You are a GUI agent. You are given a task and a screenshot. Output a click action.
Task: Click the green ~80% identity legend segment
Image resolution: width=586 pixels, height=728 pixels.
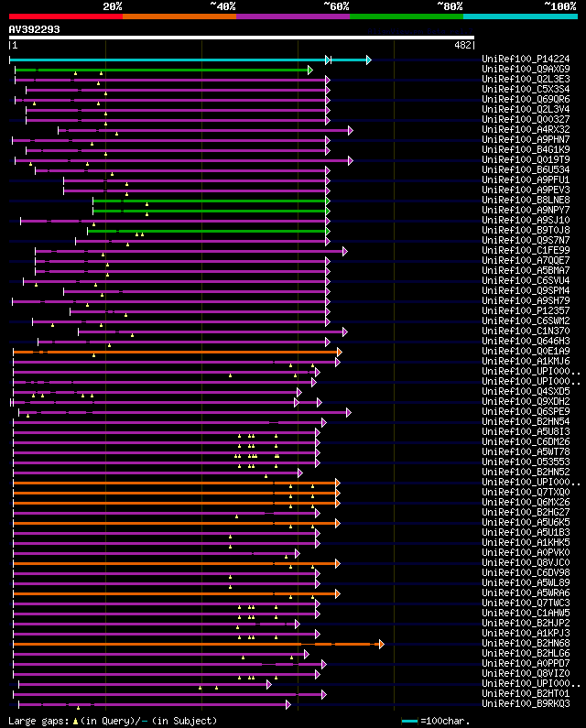click(407, 16)
